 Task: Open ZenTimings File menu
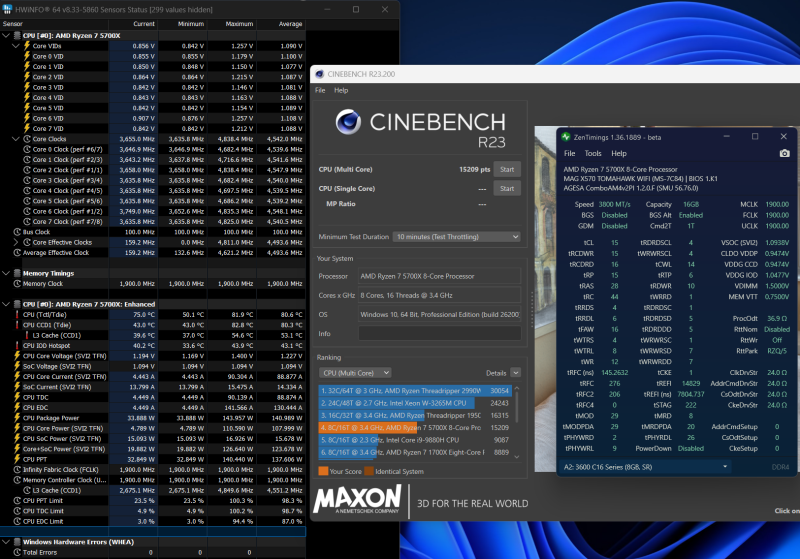point(569,153)
